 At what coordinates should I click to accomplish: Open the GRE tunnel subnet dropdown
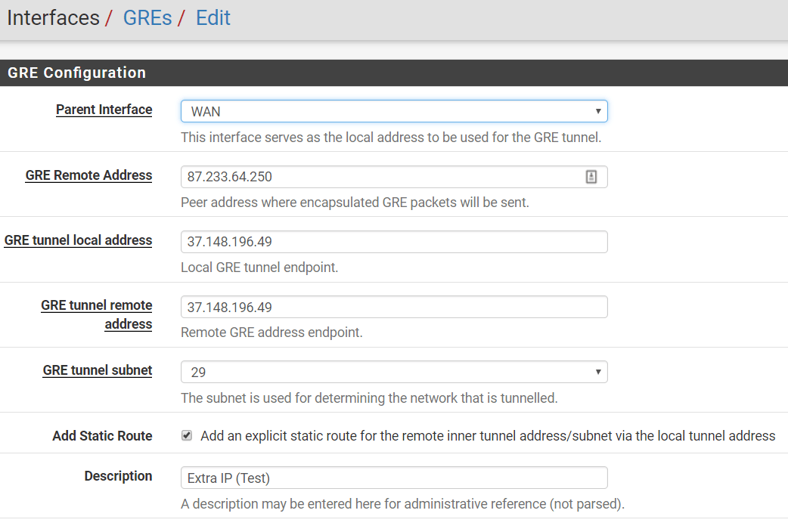393,372
